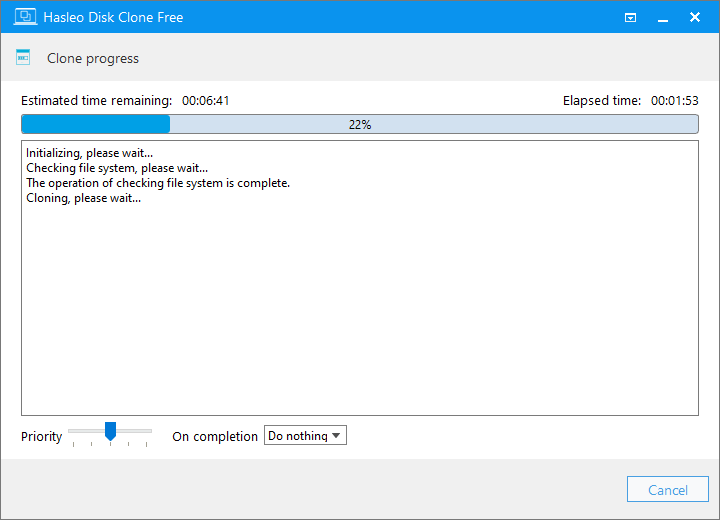Click the Hasleo Disk Clone app logo icon
The width and height of the screenshot is (720, 520).
click(x=25, y=17)
